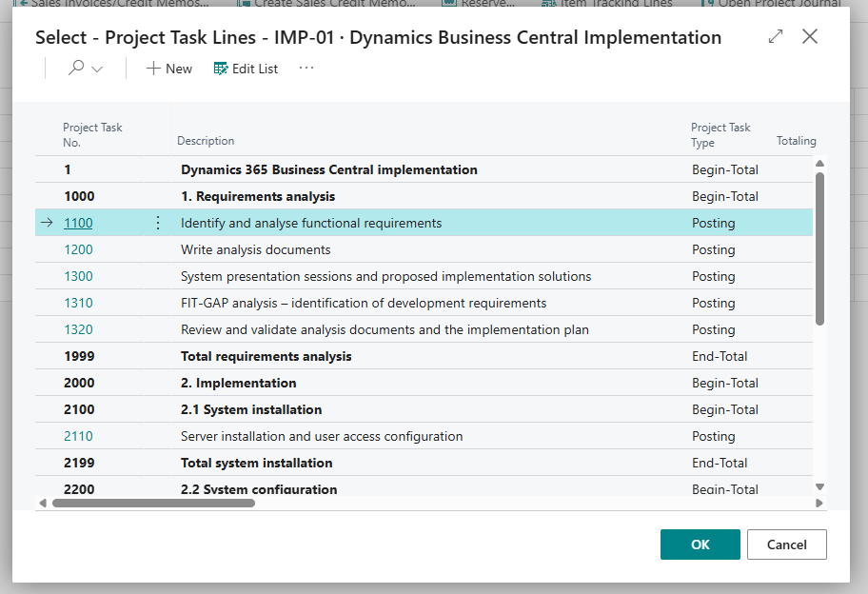This screenshot has width=868, height=594.
Task: Open the search magnifier icon
Action: [x=76, y=69]
